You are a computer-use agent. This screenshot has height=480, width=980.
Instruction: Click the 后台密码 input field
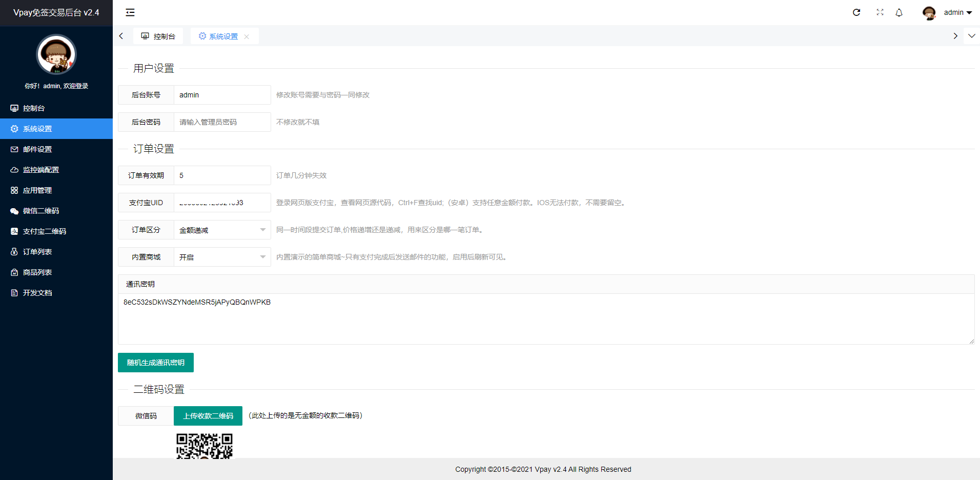[x=222, y=122]
